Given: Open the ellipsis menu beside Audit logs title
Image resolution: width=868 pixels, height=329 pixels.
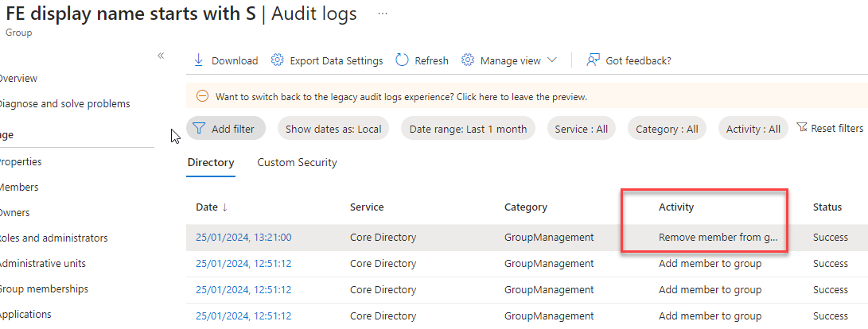Looking at the screenshot, I should [x=383, y=14].
